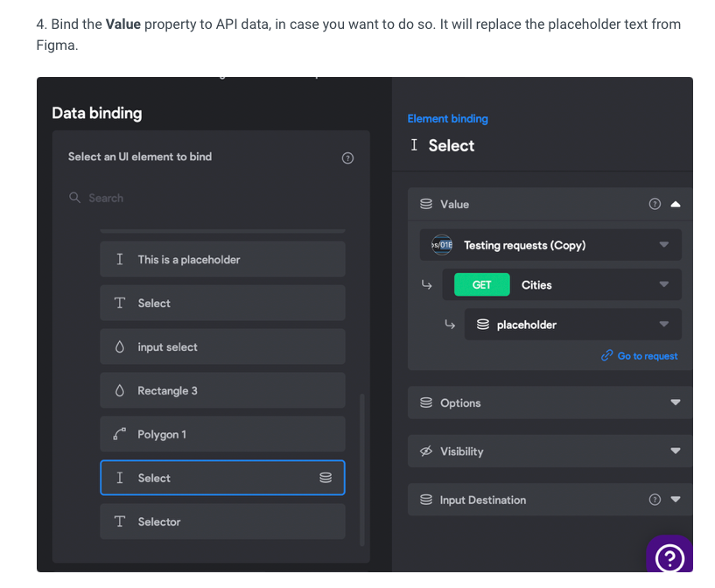Select the 'This is a placeholder' element

tap(222, 259)
